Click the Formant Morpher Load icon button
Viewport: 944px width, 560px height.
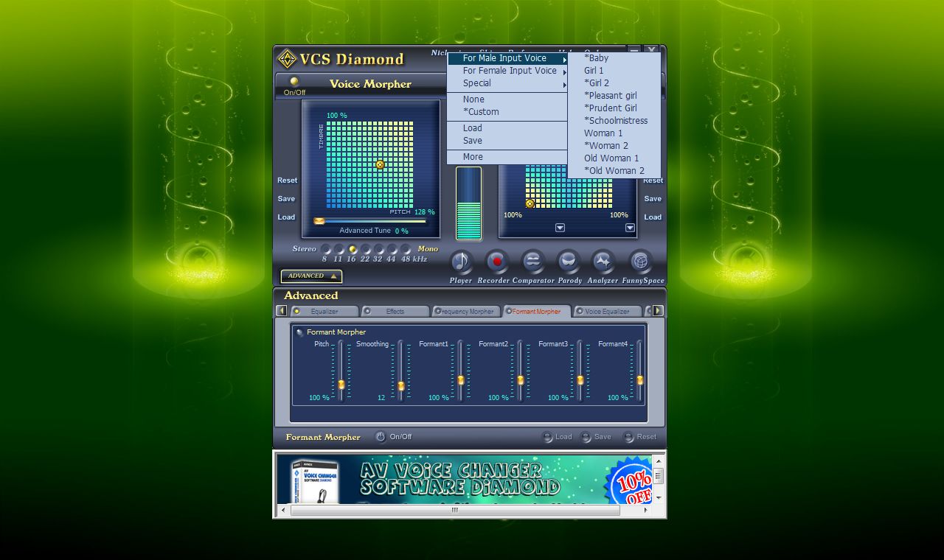point(547,437)
